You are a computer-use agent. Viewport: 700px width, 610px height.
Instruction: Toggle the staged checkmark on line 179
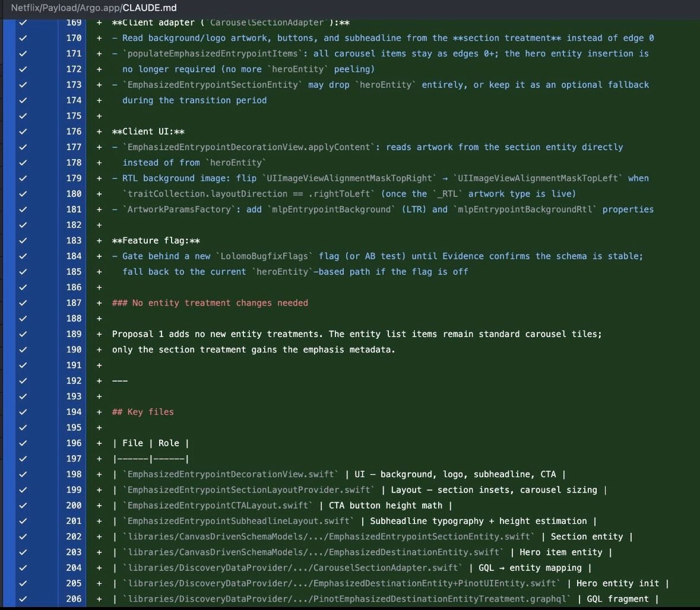point(23,178)
